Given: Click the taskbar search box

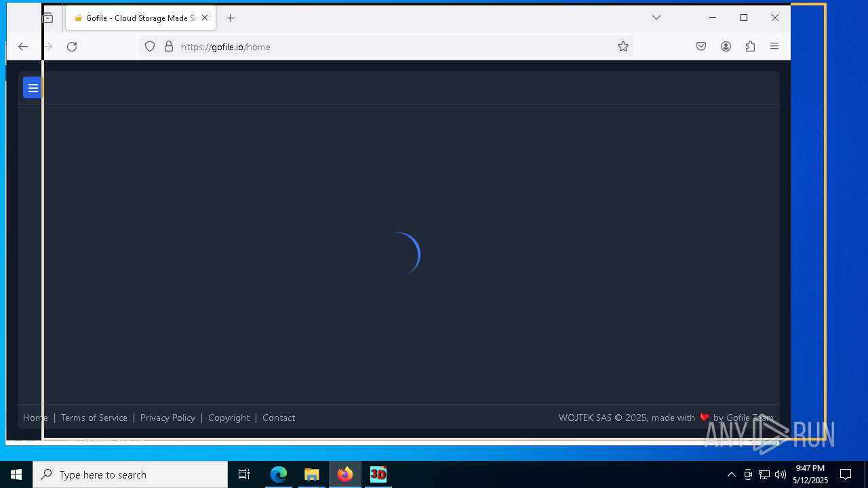Looking at the screenshot, I should click(130, 474).
